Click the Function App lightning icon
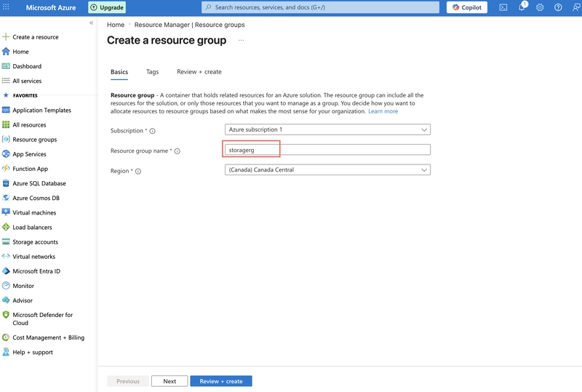The width and height of the screenshot is (582, 392). (x=6, y=168)
